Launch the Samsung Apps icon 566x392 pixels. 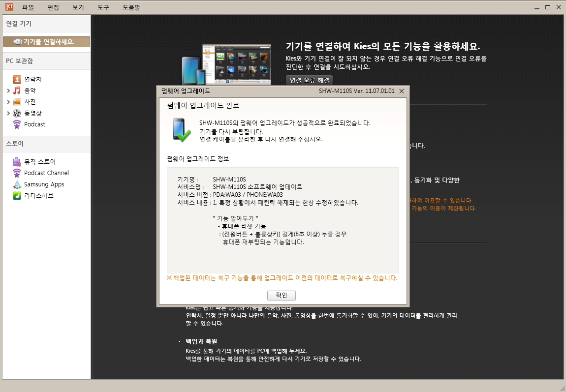[17, 184]
